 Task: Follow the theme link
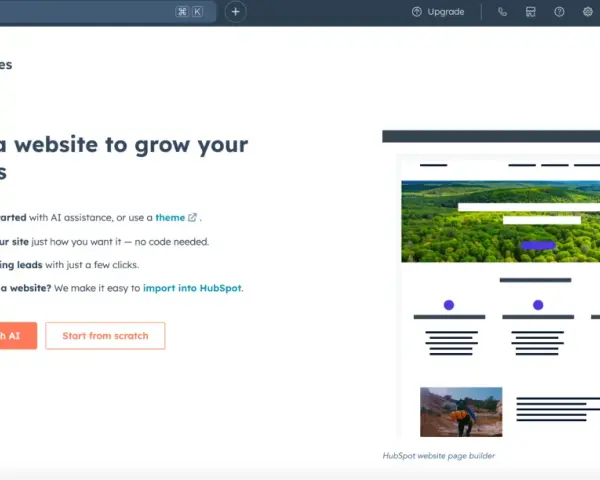(x=170, y=217)
